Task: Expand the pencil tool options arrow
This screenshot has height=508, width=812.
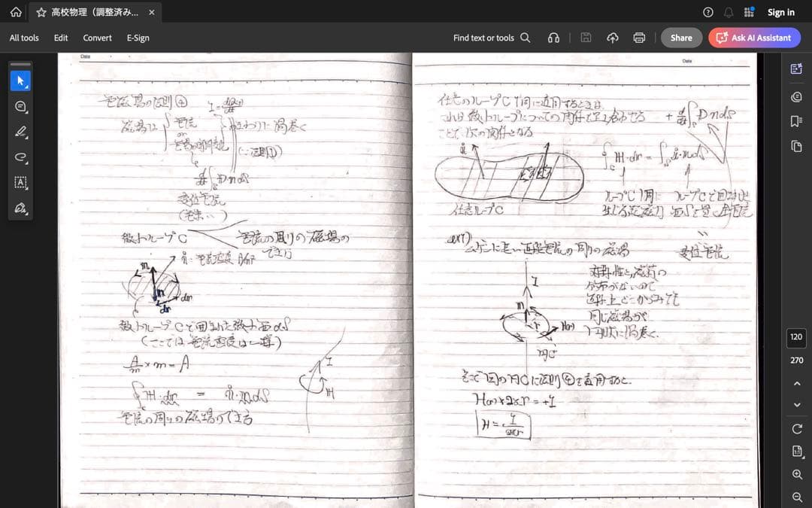Action: tap(27, 138)
